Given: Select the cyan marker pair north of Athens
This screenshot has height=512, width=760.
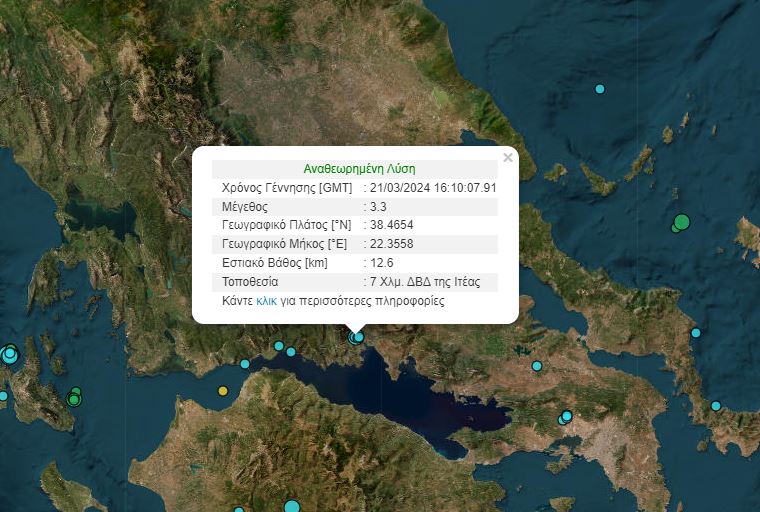Looking at the screenshot, I should 565,417.
